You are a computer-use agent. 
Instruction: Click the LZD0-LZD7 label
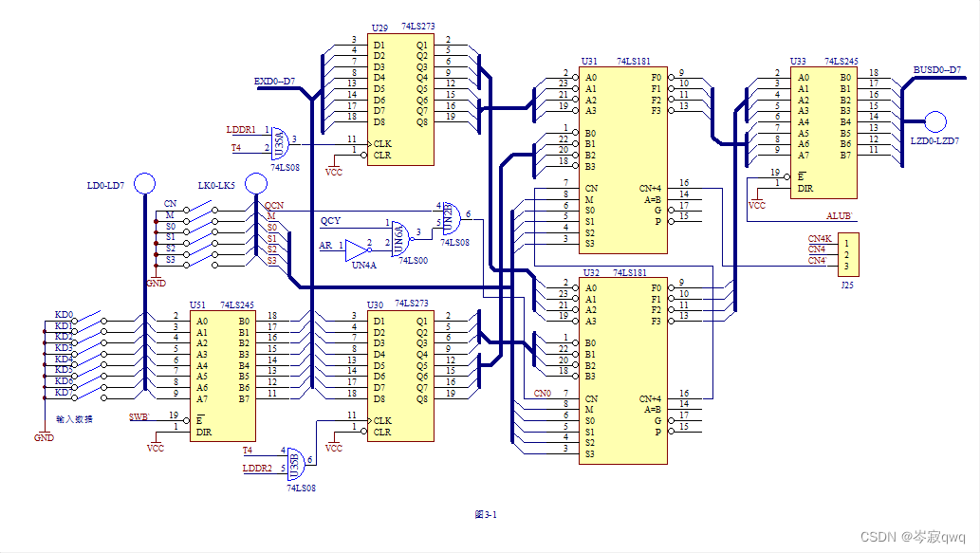pyautogui.click(x=934, y=141)
